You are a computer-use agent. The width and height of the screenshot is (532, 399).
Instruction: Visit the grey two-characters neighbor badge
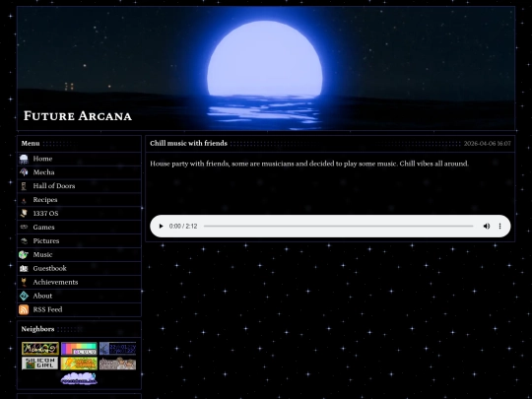[x=117, y=364]
